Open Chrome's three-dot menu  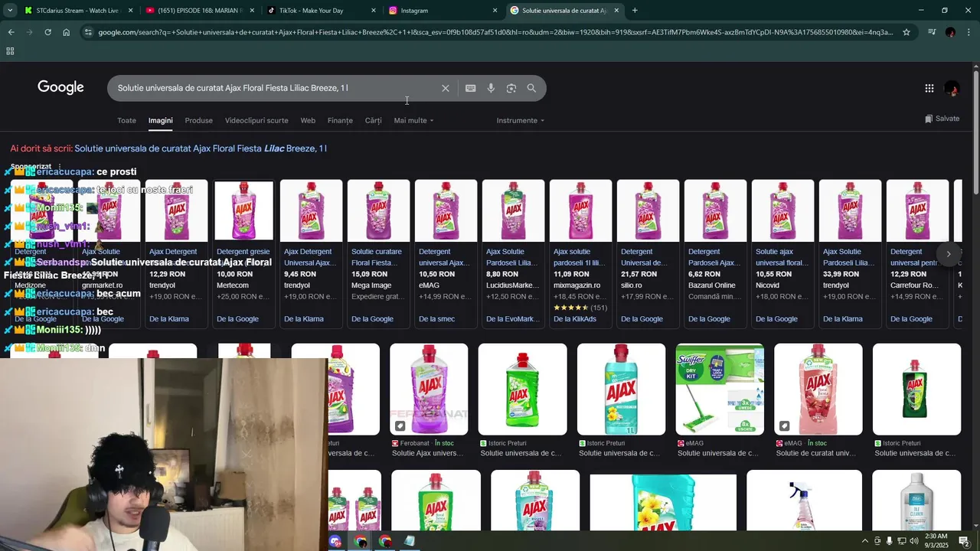[x=969, y=32]
